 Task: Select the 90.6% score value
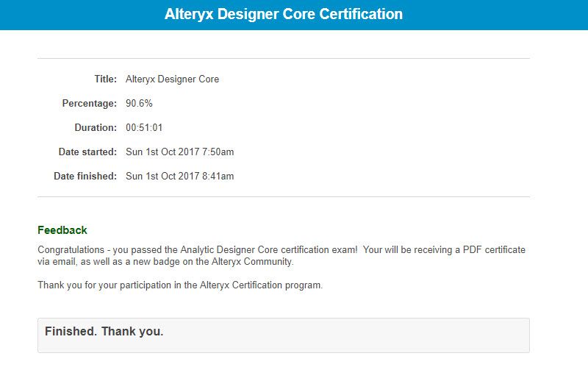click(139, 104)
